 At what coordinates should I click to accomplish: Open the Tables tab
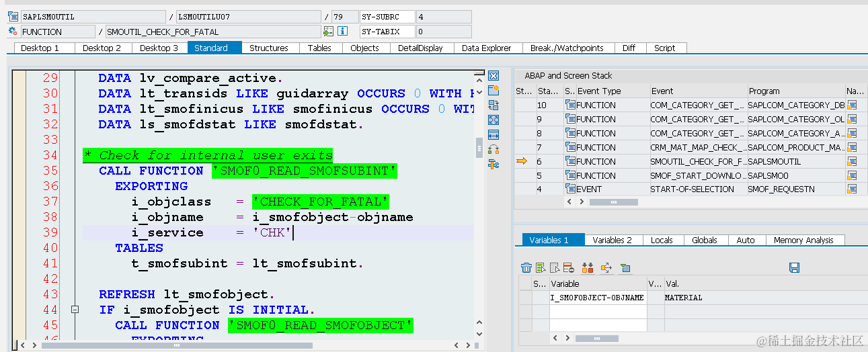pyautogui.click(x=319, y=48)
